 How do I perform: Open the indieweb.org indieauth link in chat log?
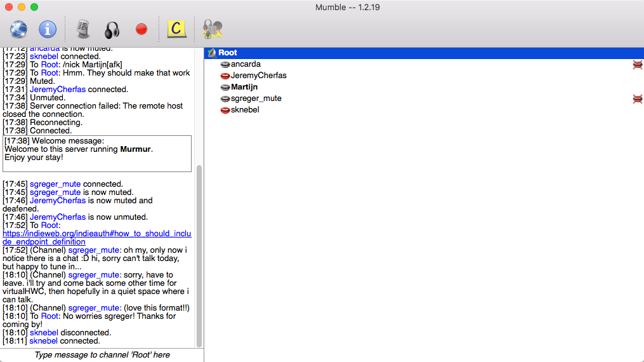(x=96, y=238)
